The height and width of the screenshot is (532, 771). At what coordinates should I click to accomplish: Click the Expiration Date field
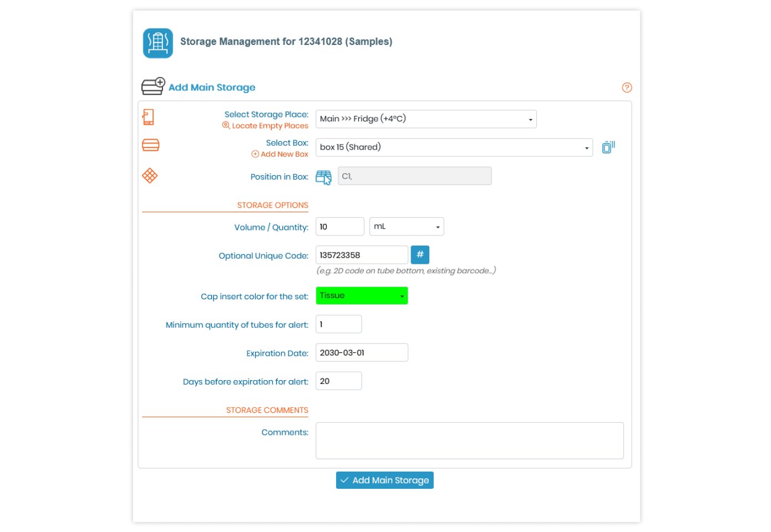click(x=362, y=352)
